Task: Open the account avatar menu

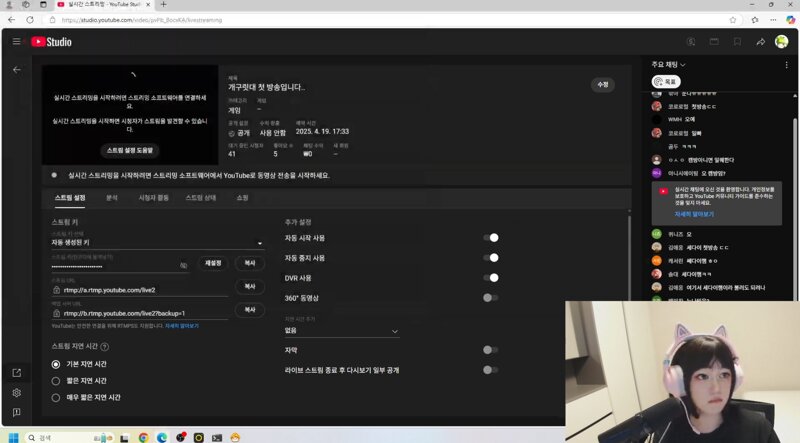Action: tap(781, 42)
